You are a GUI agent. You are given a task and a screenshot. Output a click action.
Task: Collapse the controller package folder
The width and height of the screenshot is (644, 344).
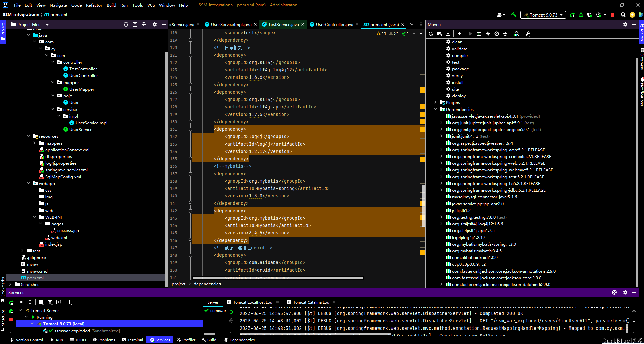click(53, 62)
